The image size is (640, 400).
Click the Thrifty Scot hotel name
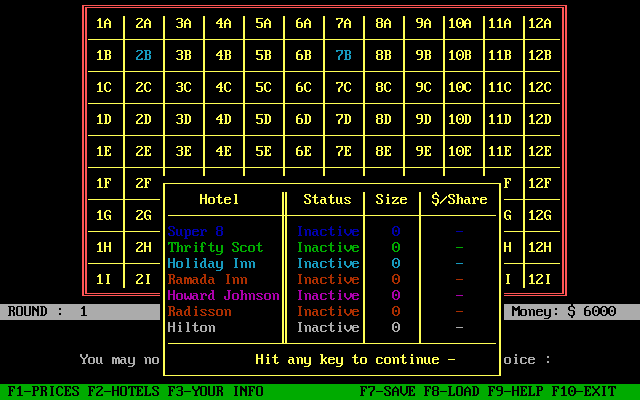click(216, 247)
